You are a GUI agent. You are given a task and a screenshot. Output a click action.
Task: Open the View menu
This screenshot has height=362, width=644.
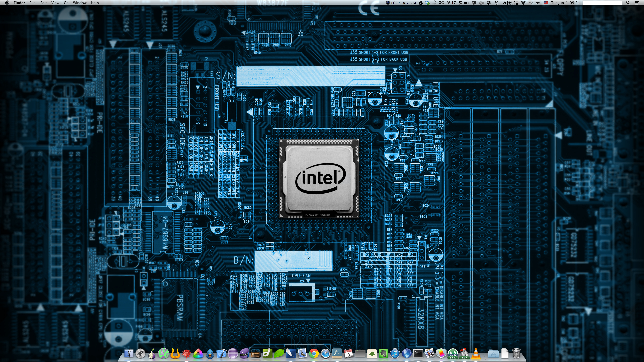coord(55,3)
